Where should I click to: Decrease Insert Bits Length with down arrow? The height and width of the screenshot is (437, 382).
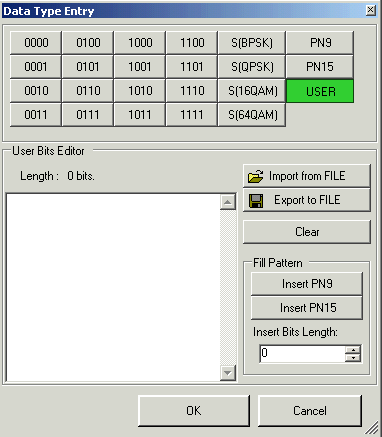pos(353,358)
